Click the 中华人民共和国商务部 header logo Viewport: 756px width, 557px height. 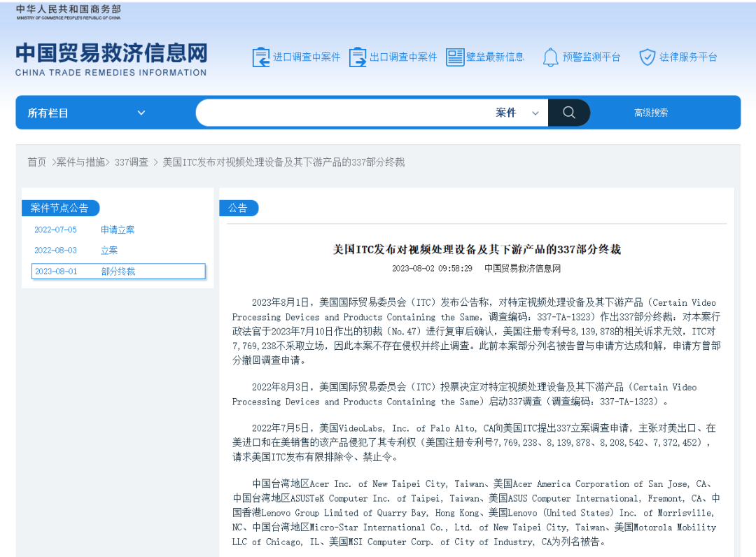tap(69, 12)
